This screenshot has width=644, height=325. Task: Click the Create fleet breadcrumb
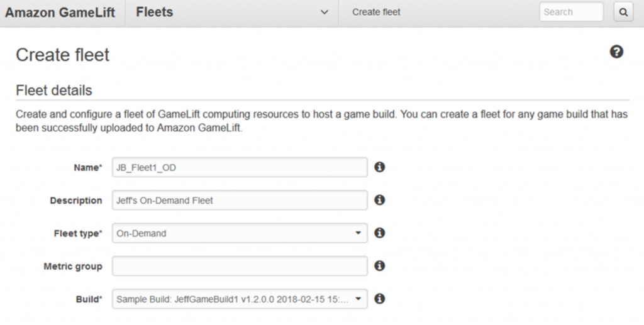376,13
